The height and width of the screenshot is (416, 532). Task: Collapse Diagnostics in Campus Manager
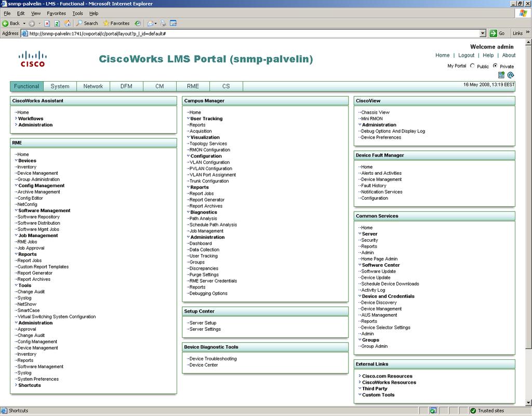click(188, 212)
